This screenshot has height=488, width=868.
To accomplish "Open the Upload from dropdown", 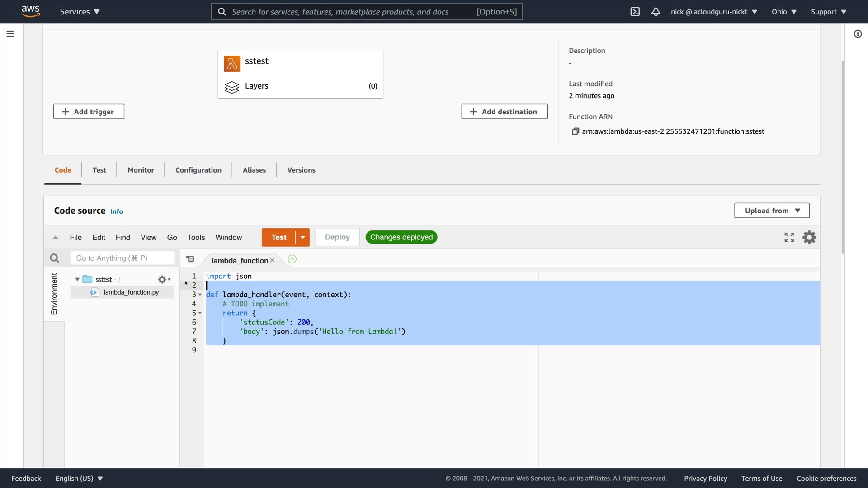I will (771, 211).
